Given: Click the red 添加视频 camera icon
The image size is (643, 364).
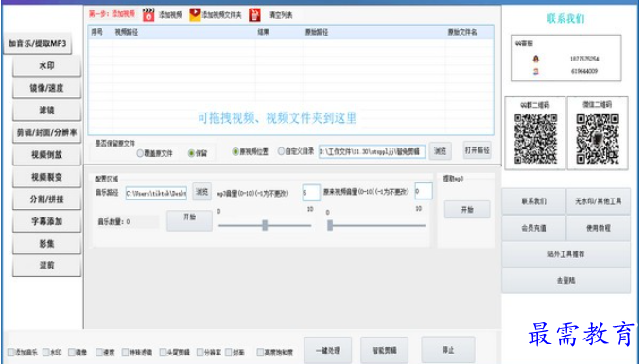Looking at the screenshot, I should pyautogui.click(x=148, y=15).
